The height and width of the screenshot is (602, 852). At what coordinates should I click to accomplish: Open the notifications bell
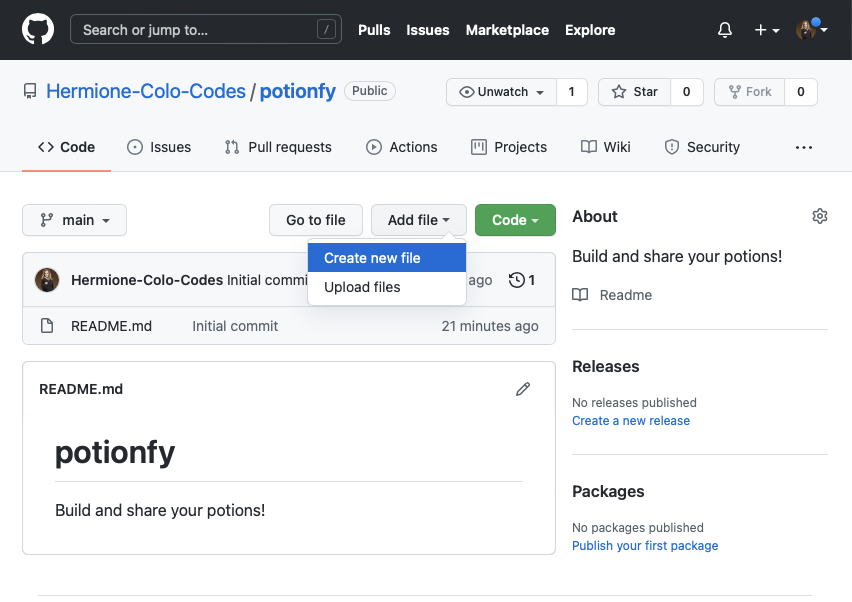[x=725, y=30]
